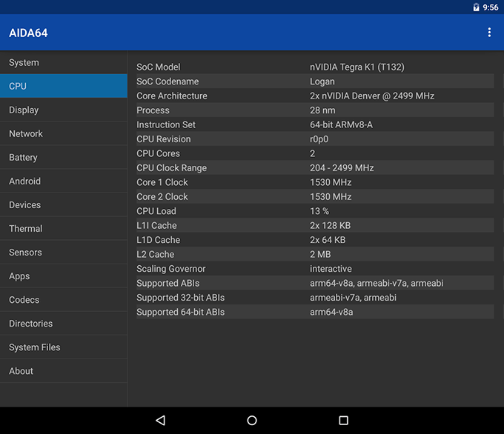Click the 28 nm value
The image size is (504, 434).
[x=322, y=110]
